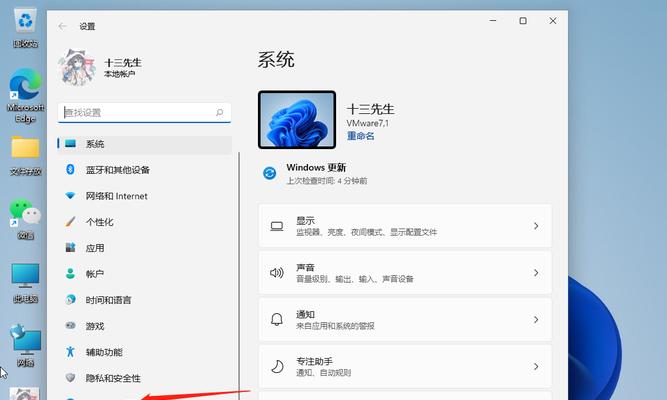Select the 此电脑 desktop icon

[x=26, y=283]
